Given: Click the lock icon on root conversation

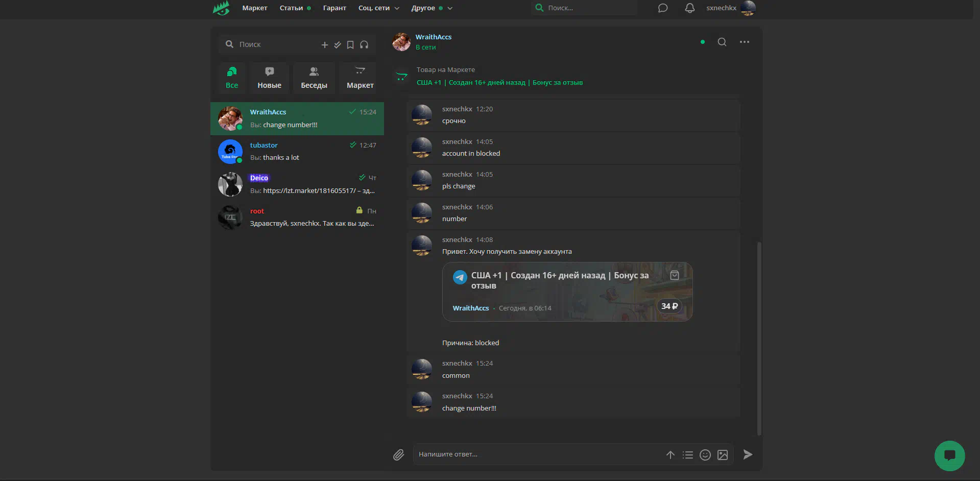Looking at the screenshot, I should tap(360, 210).
